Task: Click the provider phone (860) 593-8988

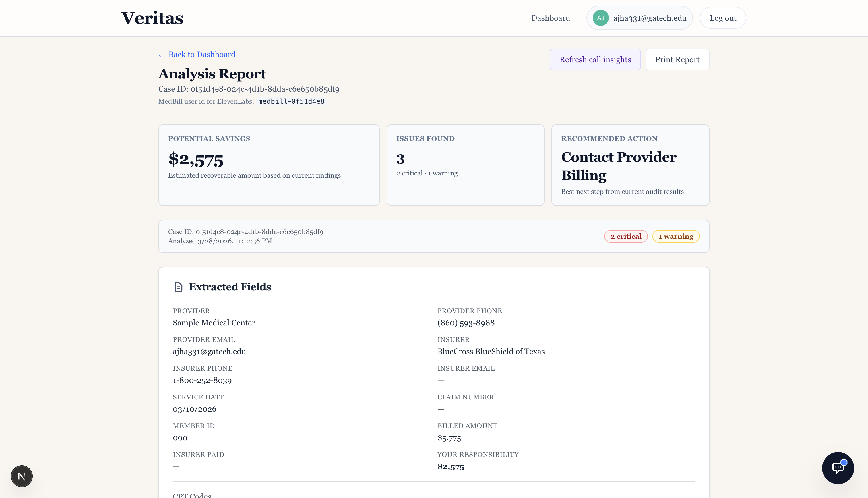Action: (466, 323)
